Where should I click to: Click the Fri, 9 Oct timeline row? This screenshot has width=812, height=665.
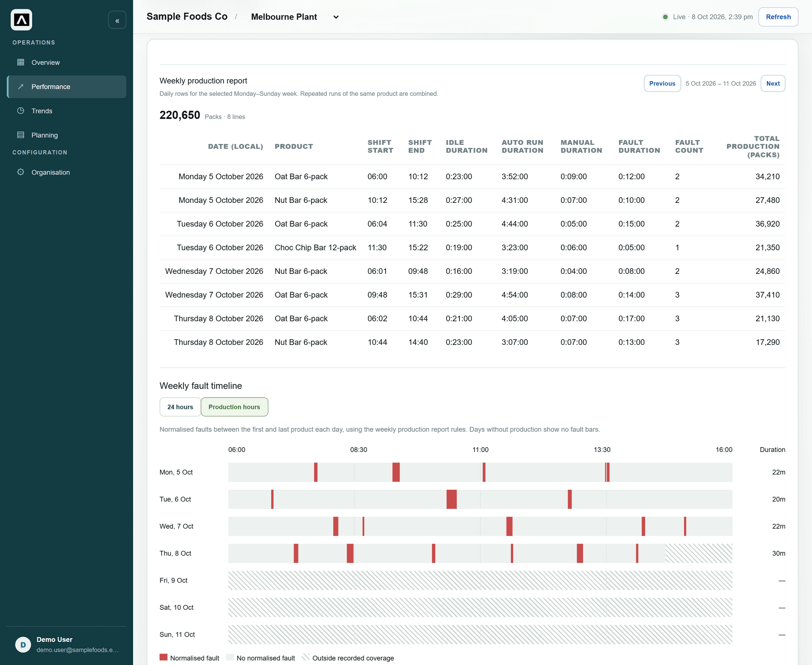[480, 580]
